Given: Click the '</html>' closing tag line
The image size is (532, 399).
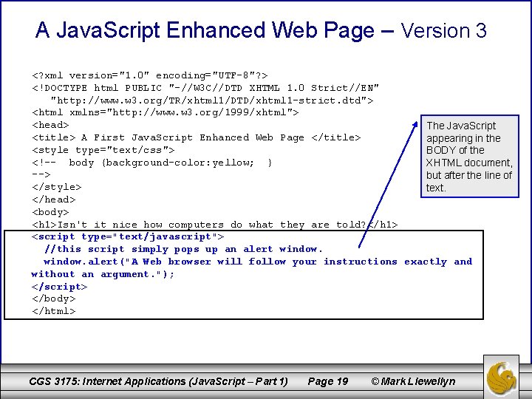Looking at the screenshot, I should pyautogui.click(x=54, y=311).
